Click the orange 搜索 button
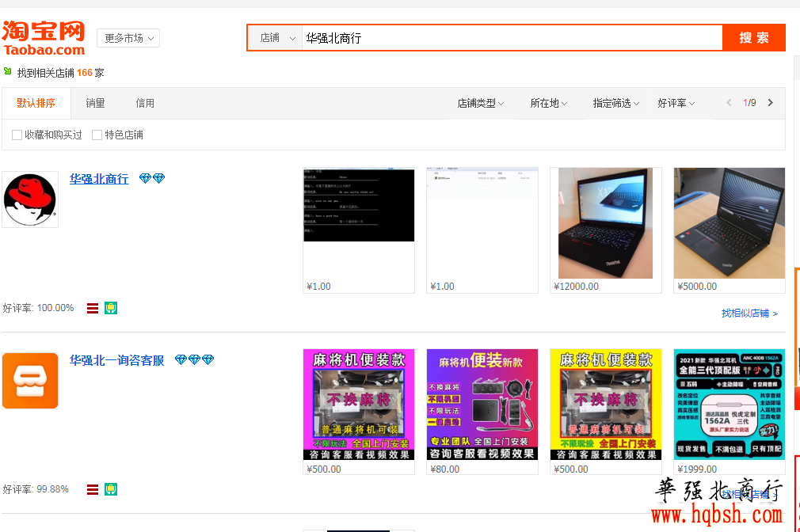 753,38
